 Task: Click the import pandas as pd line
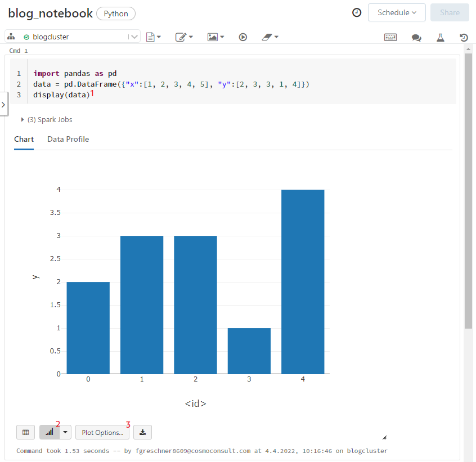[75, 74]
